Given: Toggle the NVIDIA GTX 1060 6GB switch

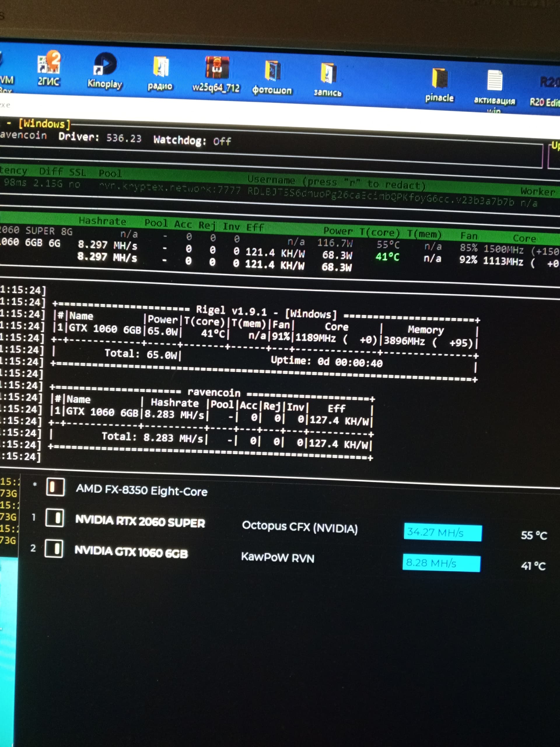Looking at the screenshot, I should [54, 548].
